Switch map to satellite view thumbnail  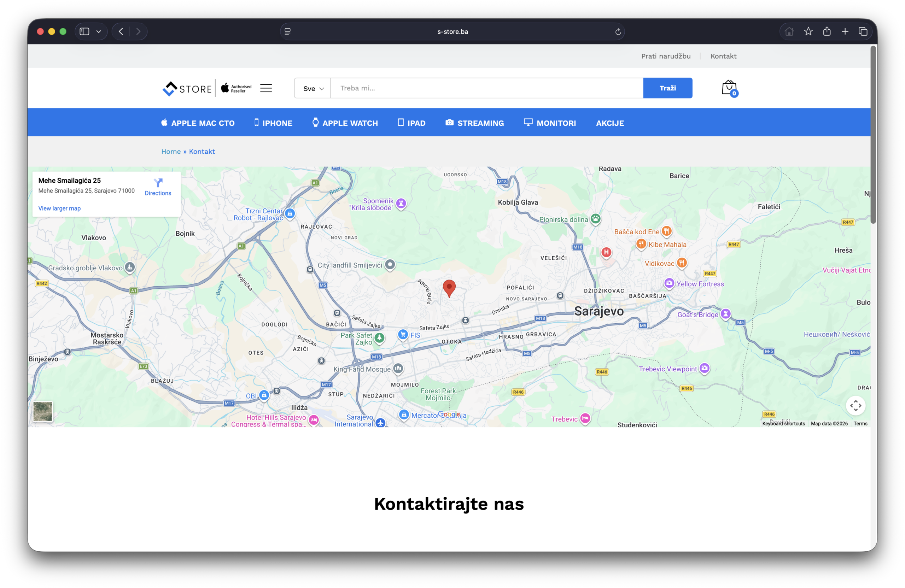coord(42,411)
